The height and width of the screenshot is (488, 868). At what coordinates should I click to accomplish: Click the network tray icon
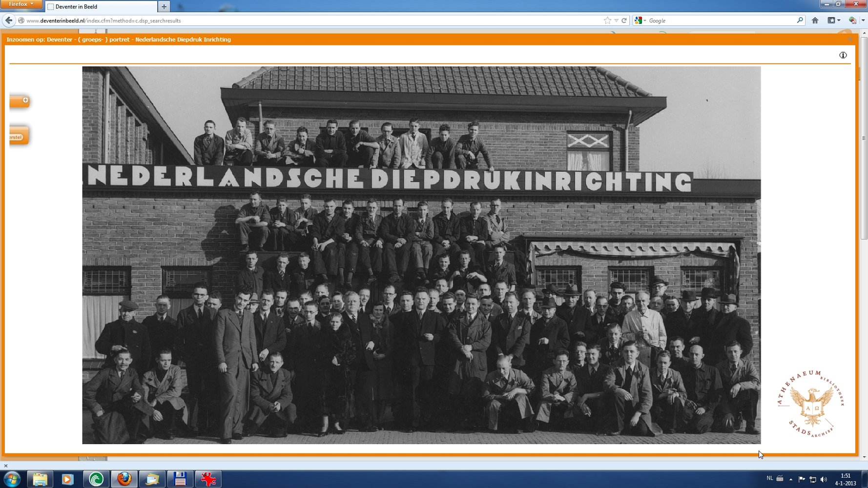(x=813, y=479)
